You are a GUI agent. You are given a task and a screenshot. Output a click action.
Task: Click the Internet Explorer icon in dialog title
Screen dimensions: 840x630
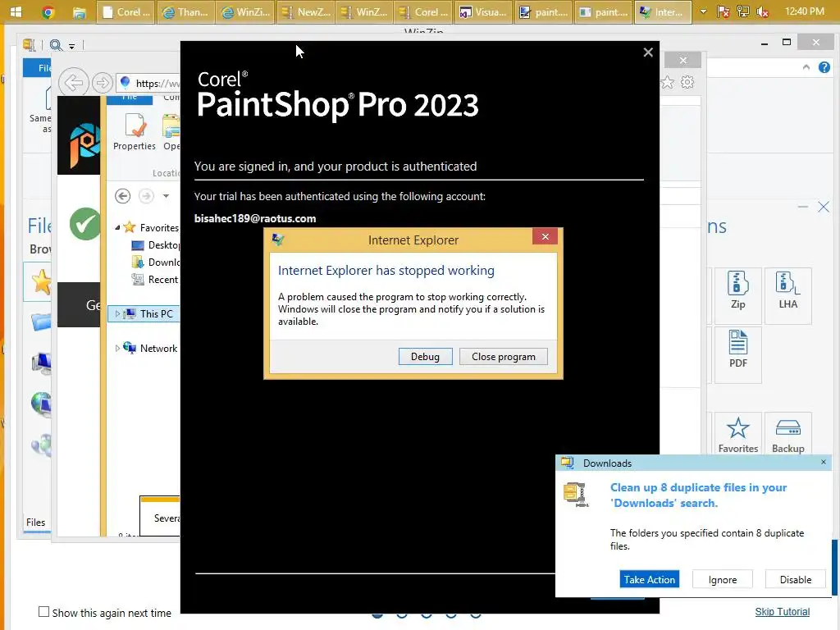pyautogui.click(x=278, y=240)
